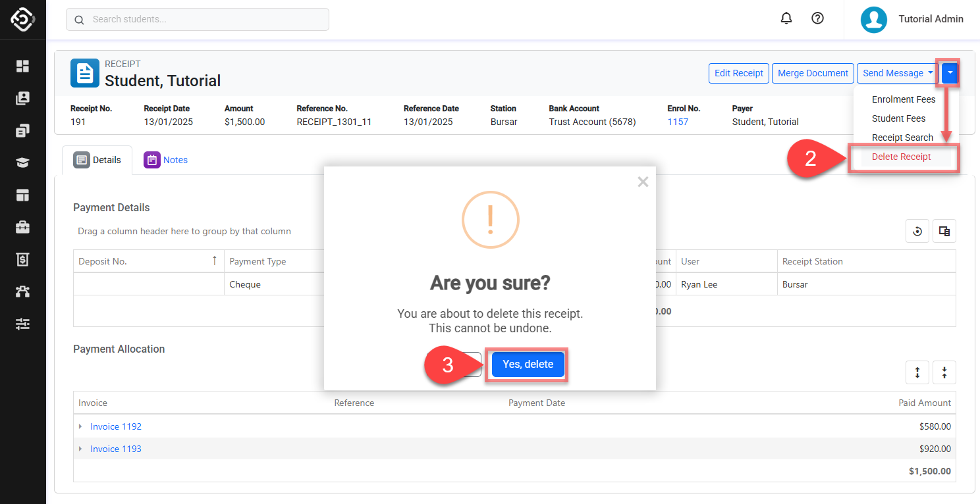
Task: Click the Edit Receipt button
Action: 738,73
